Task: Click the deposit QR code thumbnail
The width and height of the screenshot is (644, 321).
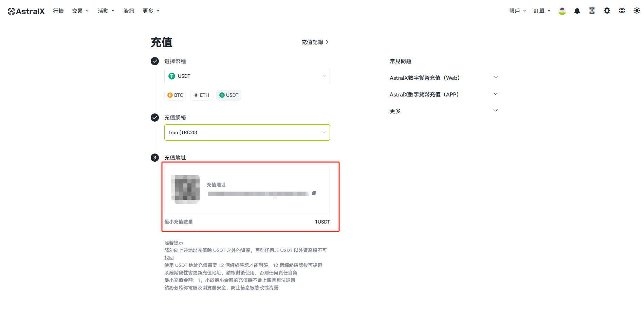Action: click(x=185, y=190)
